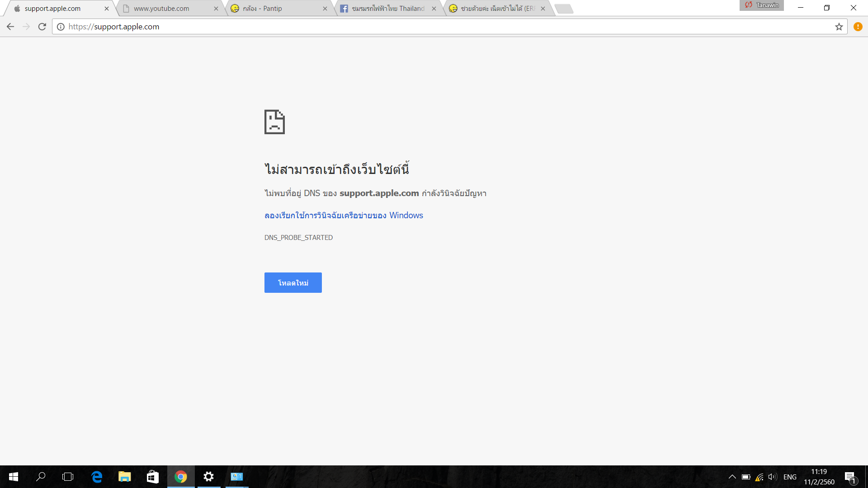Show hidden system tray icons chevron
Viewport: 868px width, 488px height.
(732, 477)
